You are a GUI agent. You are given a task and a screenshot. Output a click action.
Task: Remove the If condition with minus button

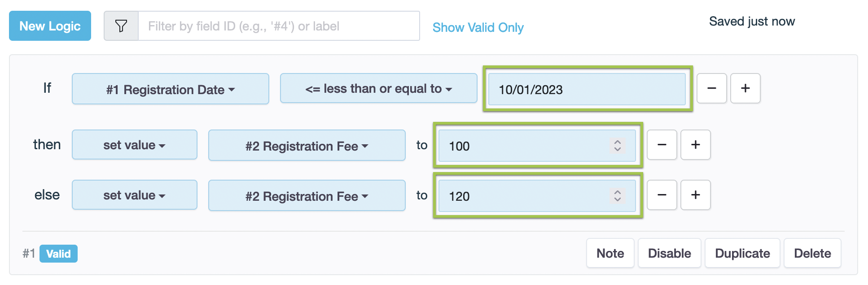coord(711,88)
